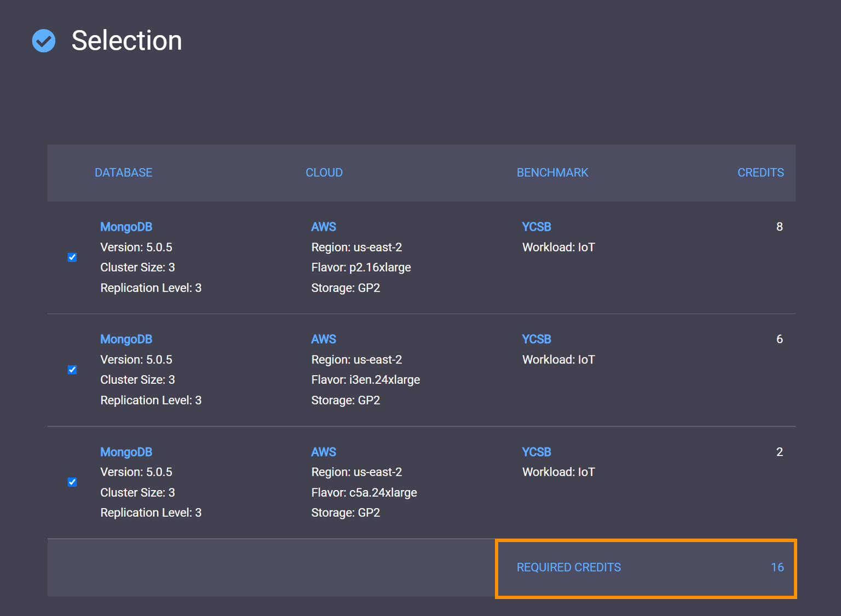Click the CREDITS column header
841x616 pixels.
760,172
